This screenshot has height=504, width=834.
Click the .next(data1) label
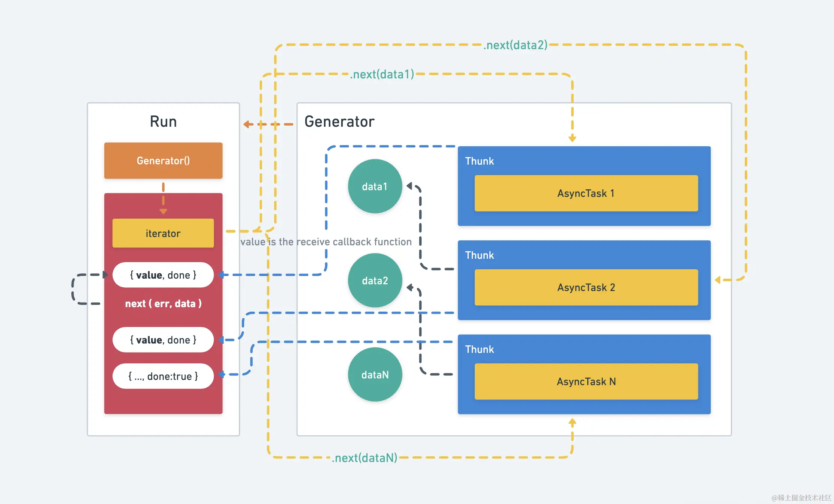pos(382,74)
